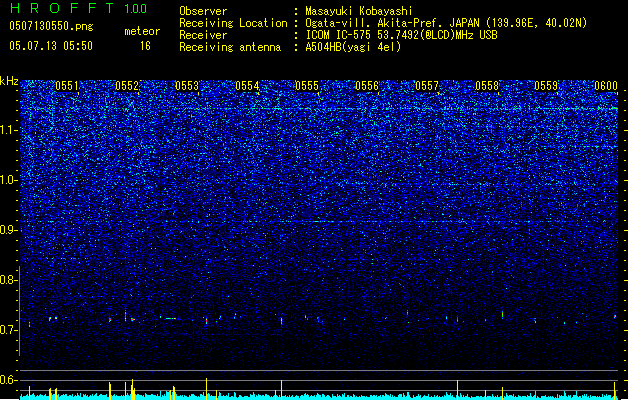The width and height of the screenshot is (629, 400).
Task: Click the 0559 time marker
Action: pos(546,86)
